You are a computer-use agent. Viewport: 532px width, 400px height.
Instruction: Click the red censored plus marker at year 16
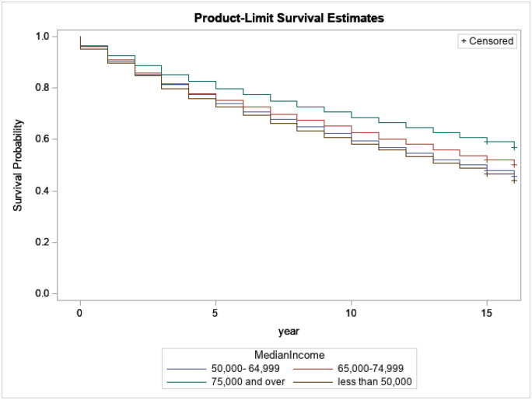pyautogui.click(x=514, y=165)
